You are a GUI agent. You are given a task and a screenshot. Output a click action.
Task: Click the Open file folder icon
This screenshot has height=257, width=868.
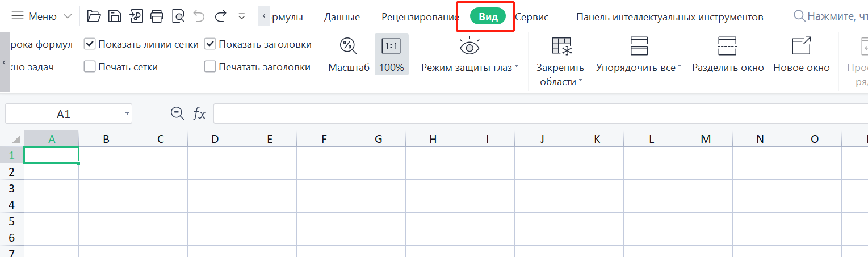tap(94, 16)
